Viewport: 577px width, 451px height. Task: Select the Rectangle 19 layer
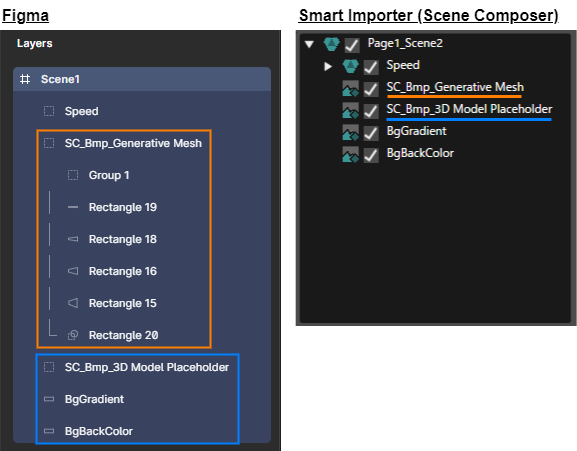(123, 207)
